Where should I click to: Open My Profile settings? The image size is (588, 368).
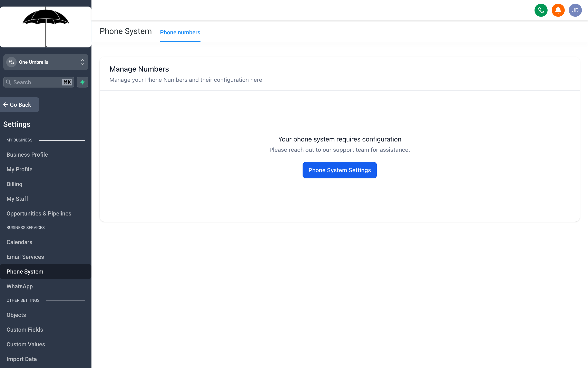(46, 169)
